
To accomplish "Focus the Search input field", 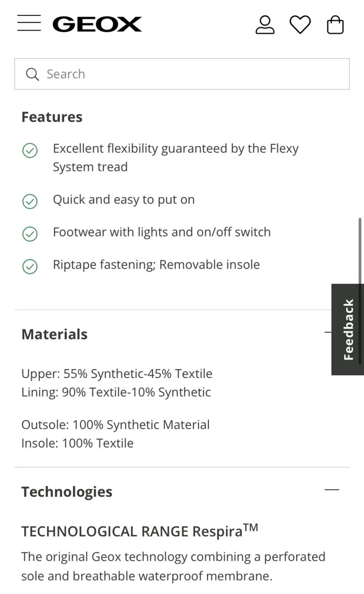I will point(182,74).
